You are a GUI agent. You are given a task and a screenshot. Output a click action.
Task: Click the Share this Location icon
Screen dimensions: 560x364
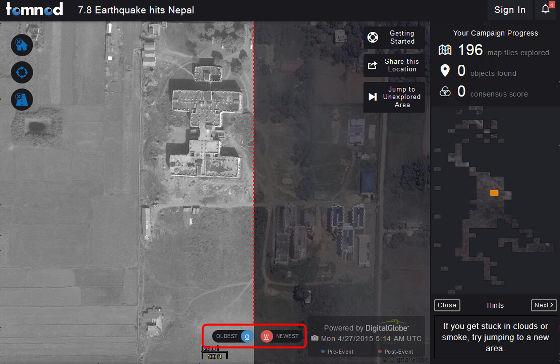372,65
